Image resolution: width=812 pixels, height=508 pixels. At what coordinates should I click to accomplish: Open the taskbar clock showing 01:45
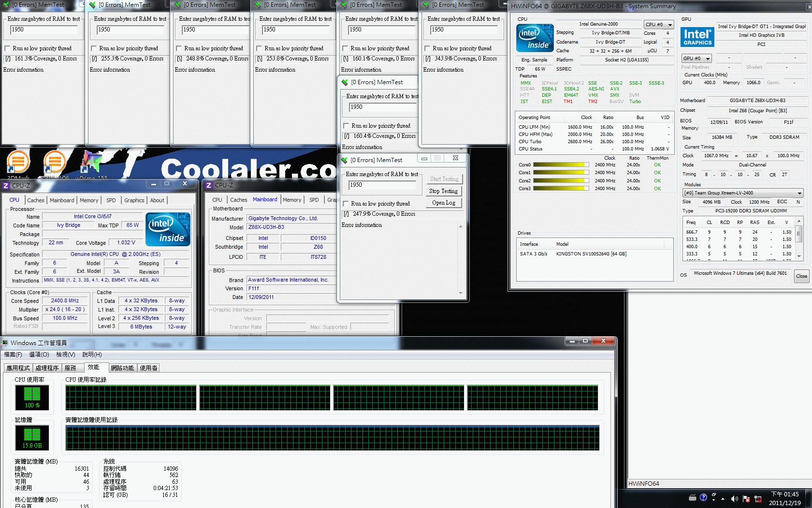point(785,498)
